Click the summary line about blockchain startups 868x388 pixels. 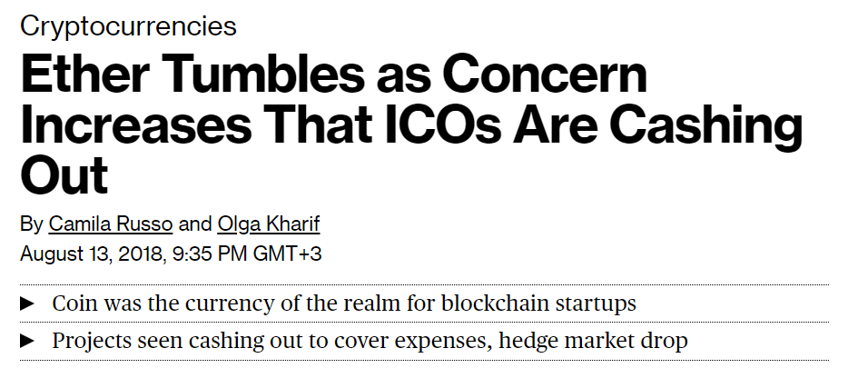click(344, 303)
